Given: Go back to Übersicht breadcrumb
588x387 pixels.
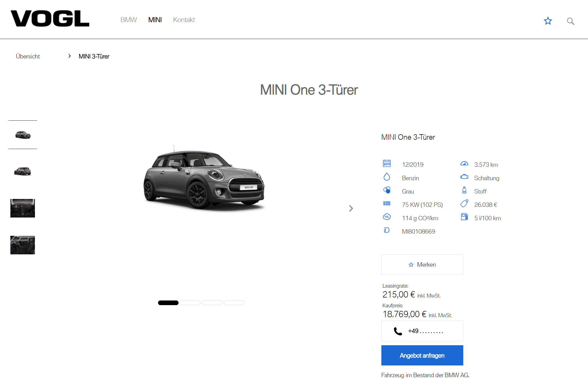Looking at the screenshot, I should point(28,56).
